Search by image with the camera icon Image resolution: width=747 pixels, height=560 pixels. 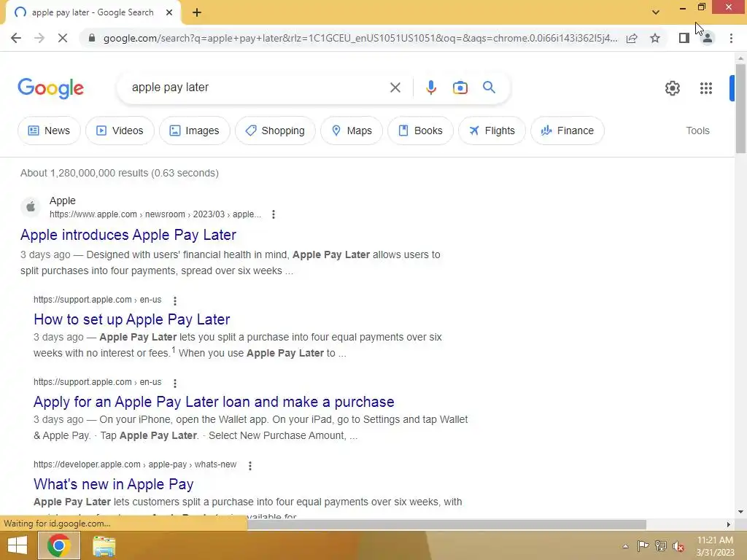click(x=460, y=87)
